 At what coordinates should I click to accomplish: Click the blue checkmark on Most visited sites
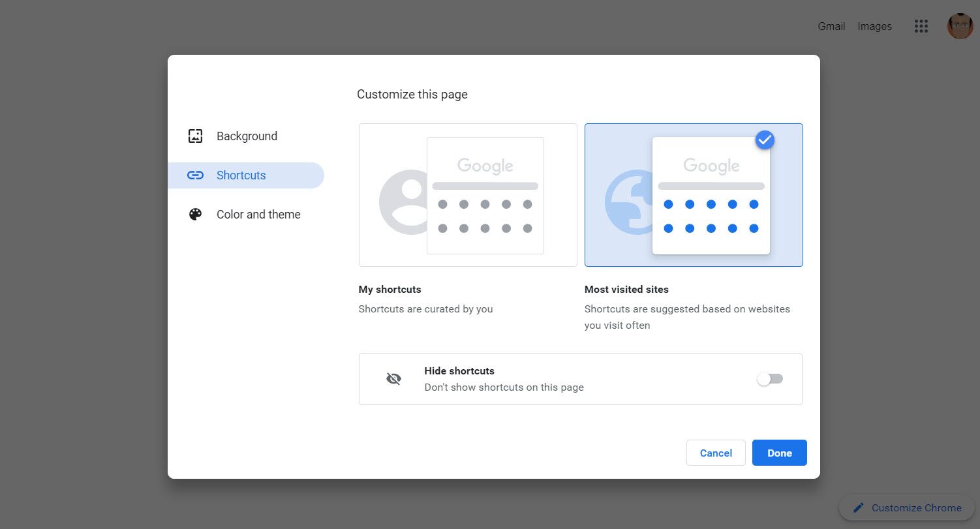[764, 140]
